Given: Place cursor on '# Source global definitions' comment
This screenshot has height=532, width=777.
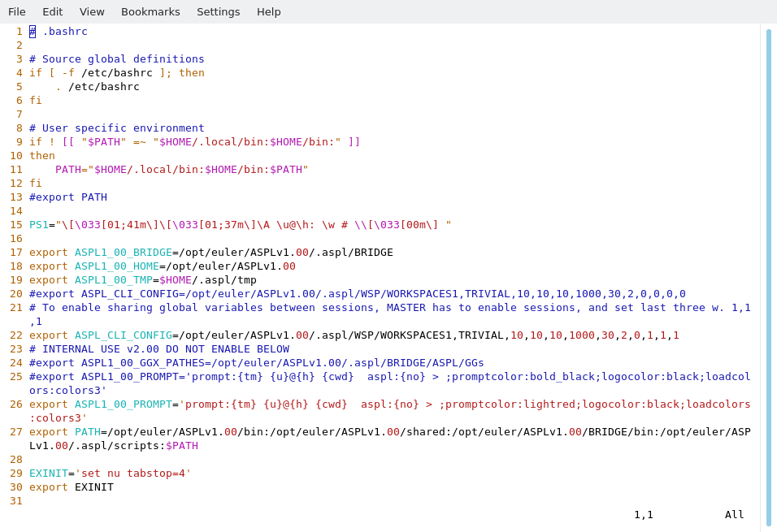Looking at the screenshot, I should tap(117, 59).
